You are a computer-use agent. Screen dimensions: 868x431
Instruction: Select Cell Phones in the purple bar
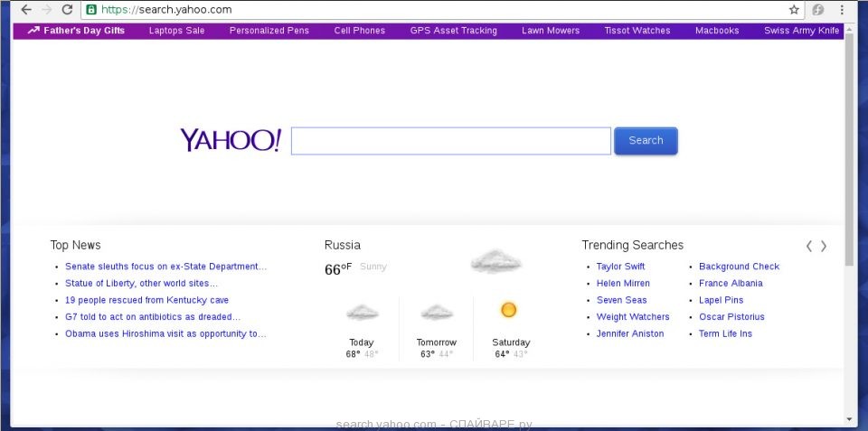[x=359, y=31]
